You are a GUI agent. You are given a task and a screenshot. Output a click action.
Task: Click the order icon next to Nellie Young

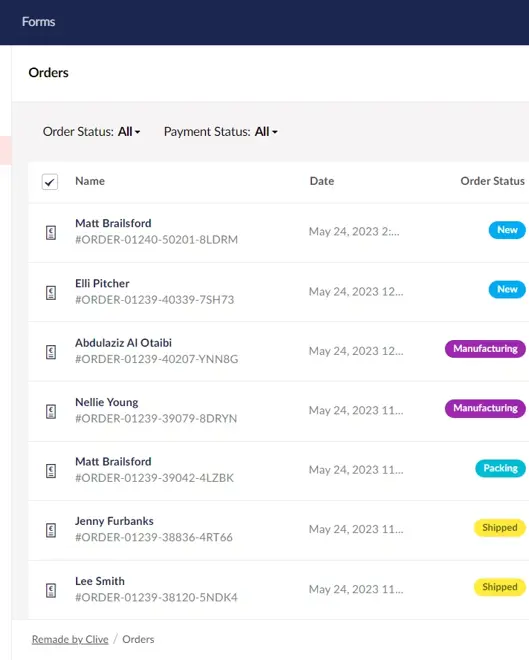[x=51, y=411]
